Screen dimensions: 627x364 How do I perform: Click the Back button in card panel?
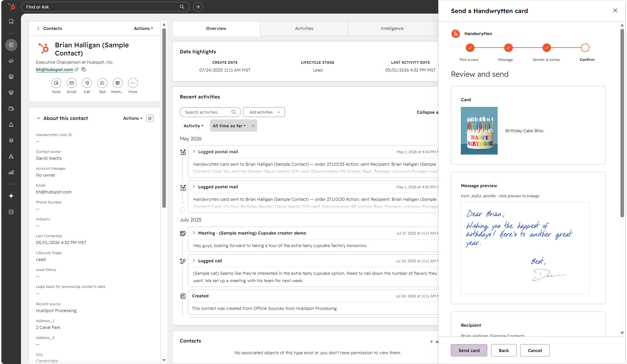[504, 350]
